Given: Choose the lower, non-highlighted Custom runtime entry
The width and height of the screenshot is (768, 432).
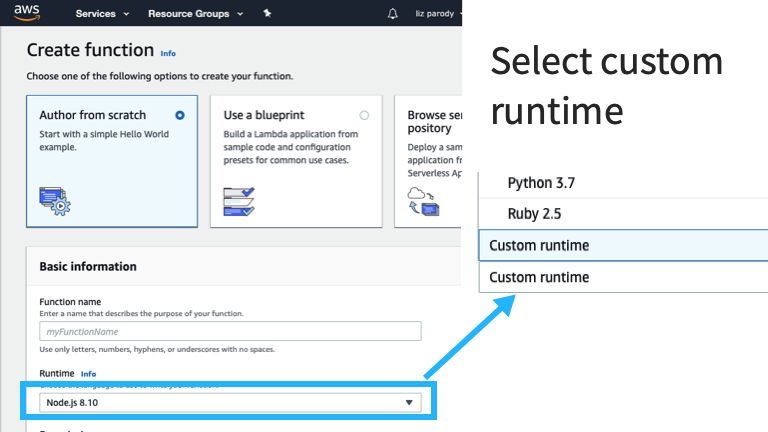Looking at the screenshot, I should (623, 277).
